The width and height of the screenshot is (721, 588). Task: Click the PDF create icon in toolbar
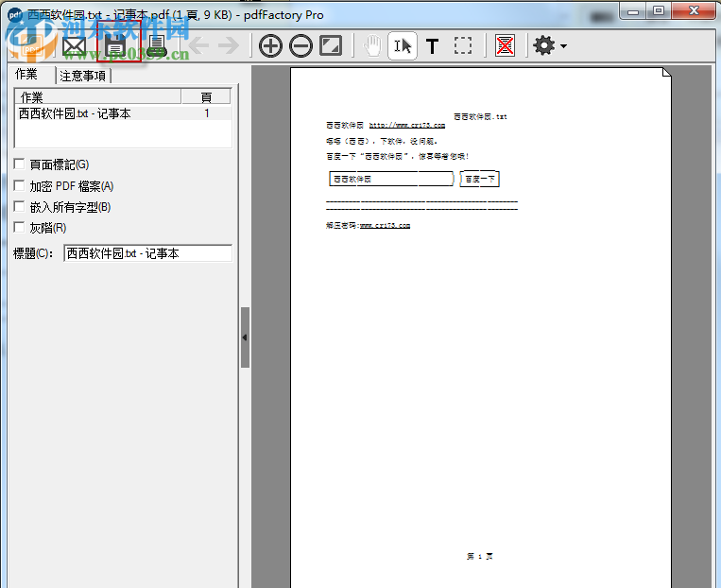(x=31, y=46)
